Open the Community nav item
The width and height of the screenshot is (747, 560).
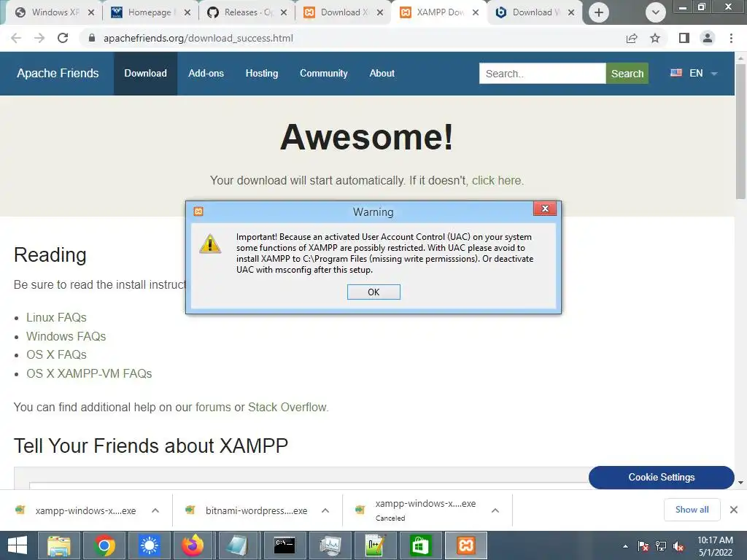point(323,74)
